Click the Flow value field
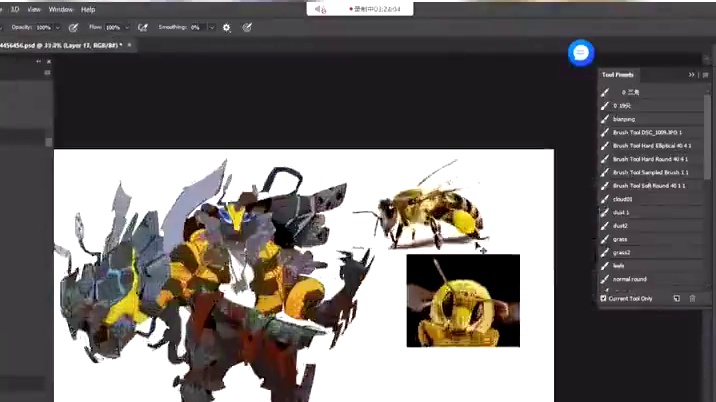Screen dimensions: 716x402 coord(113,28)
